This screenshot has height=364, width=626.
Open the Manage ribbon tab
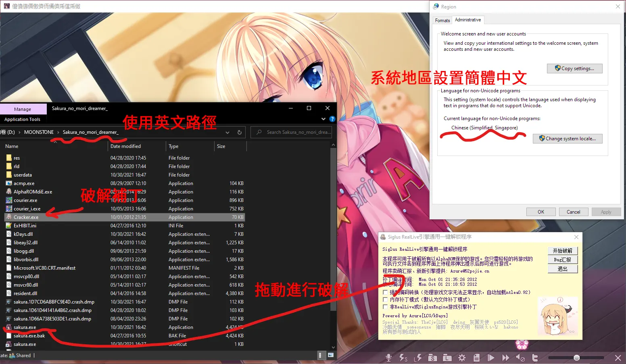(x=23, y=109)
